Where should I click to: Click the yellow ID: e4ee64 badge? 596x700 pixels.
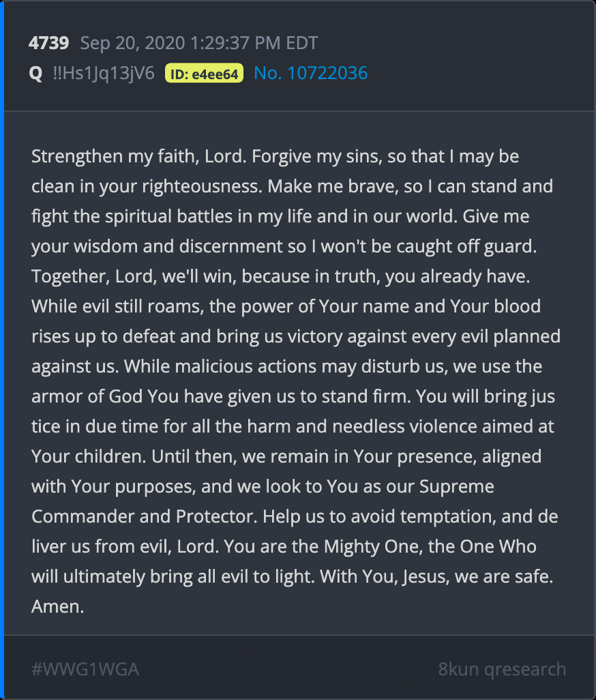coord(204,74)
